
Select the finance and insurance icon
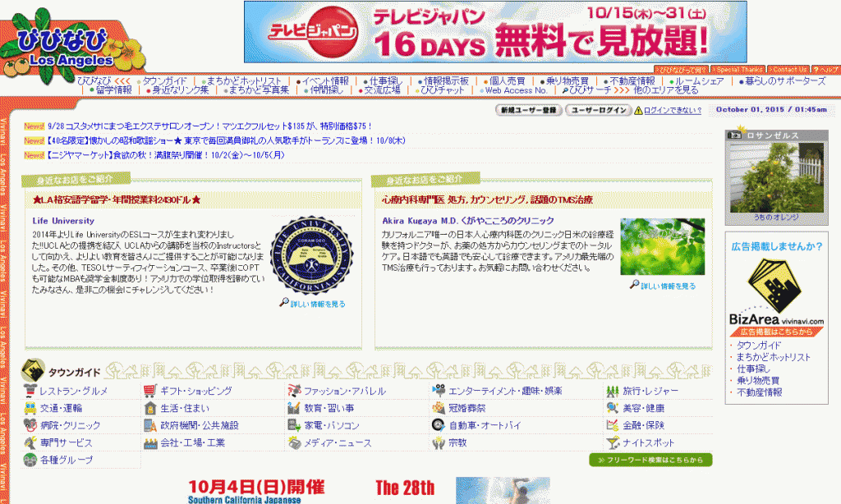[613, 425]
